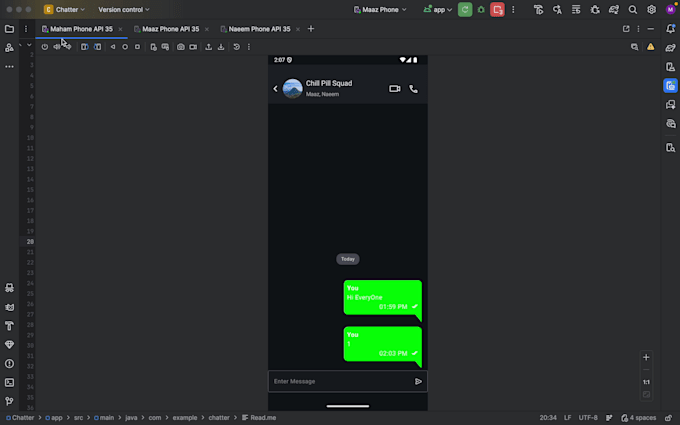Click the 20:34 caret position indicator

pyautogui.click(x=548, y=418)
